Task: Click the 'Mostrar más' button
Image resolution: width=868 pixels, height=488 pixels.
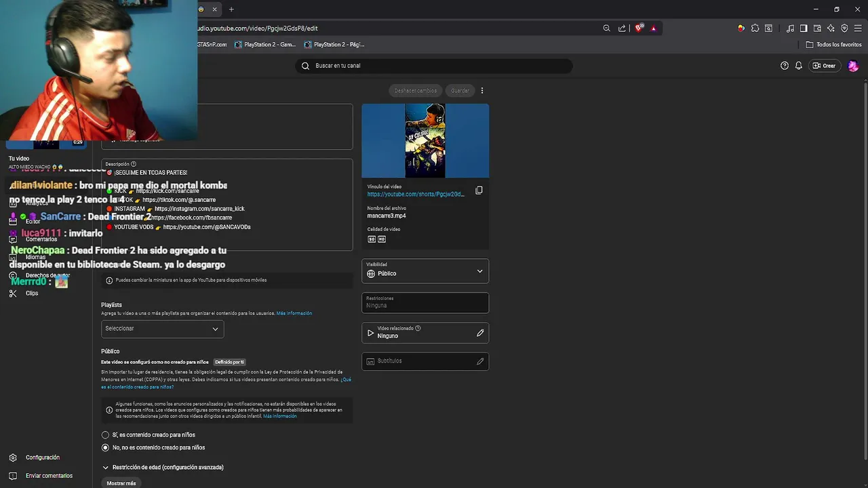Action: pyautogui.click(x=121, y=483)
